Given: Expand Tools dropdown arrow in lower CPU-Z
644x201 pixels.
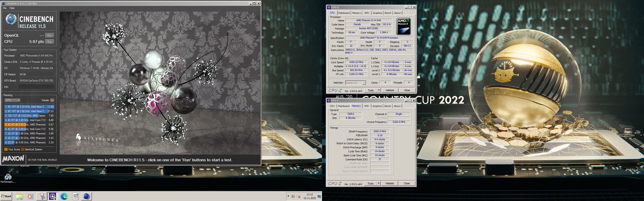Looking at the screenshot, I should pyautogui.click(x=379, y=184).
